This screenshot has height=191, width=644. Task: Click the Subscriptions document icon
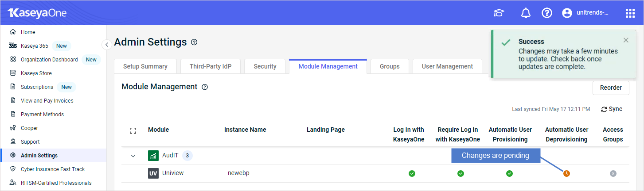pyautogui.click(x=13, y=87)
